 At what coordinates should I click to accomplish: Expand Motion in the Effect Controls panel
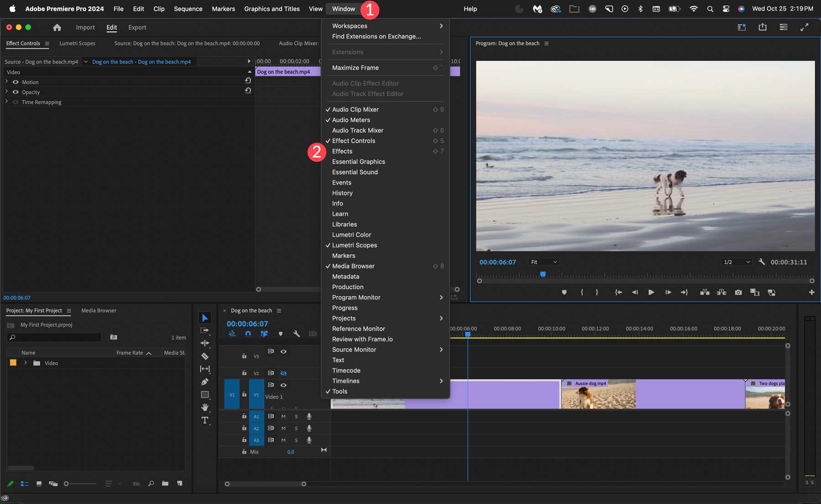(6, 82)
